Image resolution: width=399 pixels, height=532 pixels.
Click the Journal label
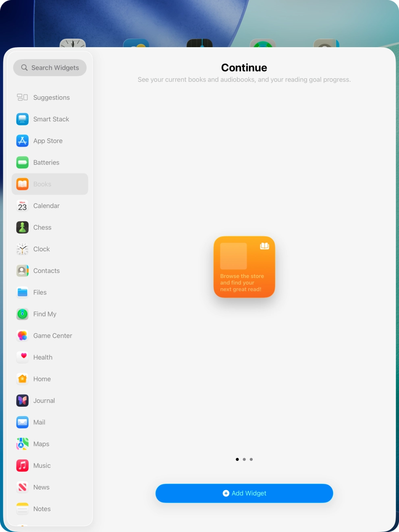click(x=44, y=401)
